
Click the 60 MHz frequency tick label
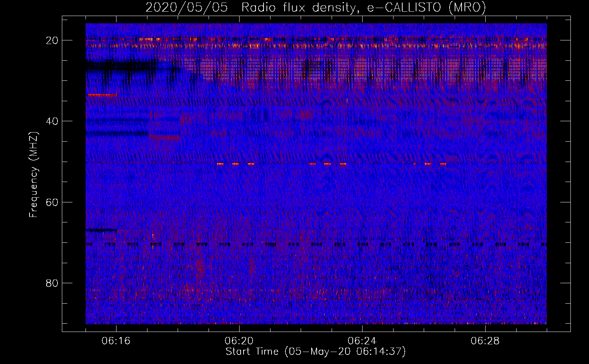[52, 202]
